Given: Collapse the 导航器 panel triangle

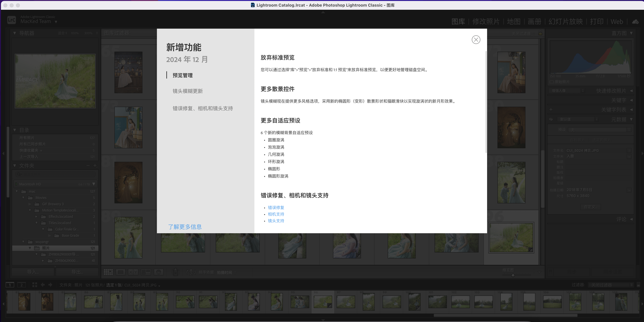Looking at the screenshot, I should 14,33.
